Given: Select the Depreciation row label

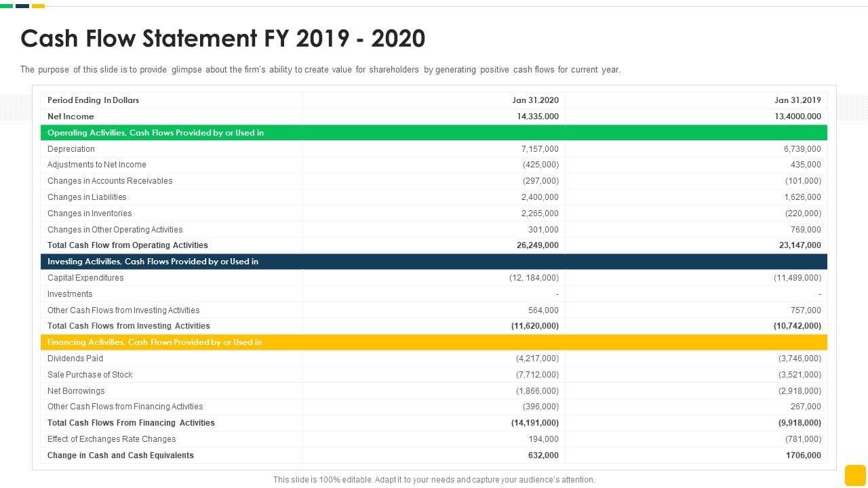Looking at the screenshot, I should 71,149.
